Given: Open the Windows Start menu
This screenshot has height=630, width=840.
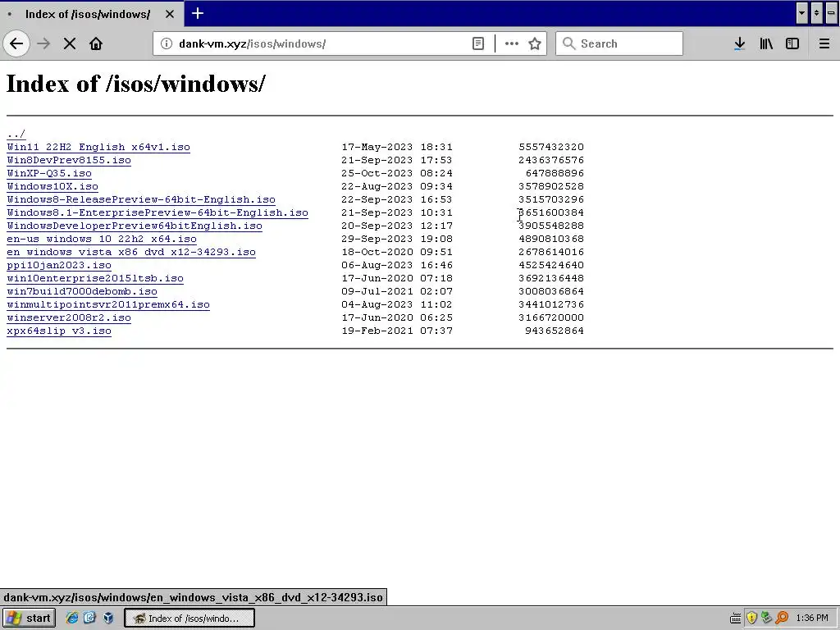Looking at the screenshot, I should point(29,619).
